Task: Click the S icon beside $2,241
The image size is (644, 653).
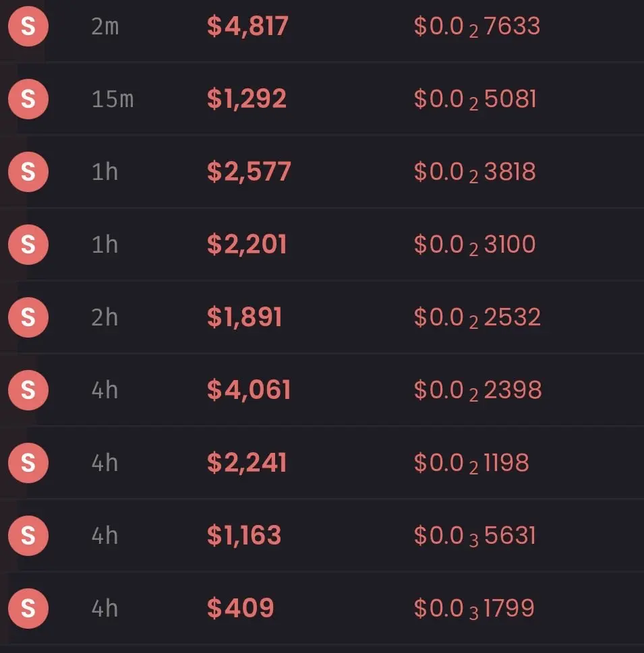Action: [x=28, y=463]
